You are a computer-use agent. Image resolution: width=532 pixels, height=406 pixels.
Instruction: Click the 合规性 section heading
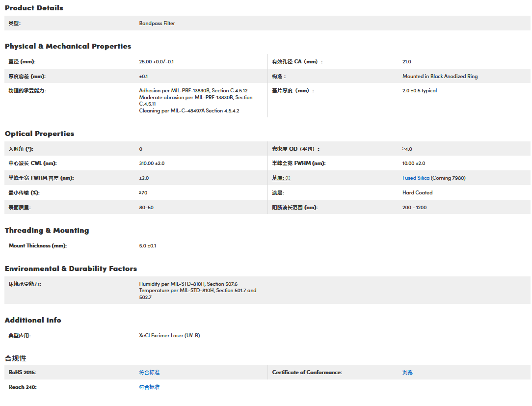click(x=15, y=358)
